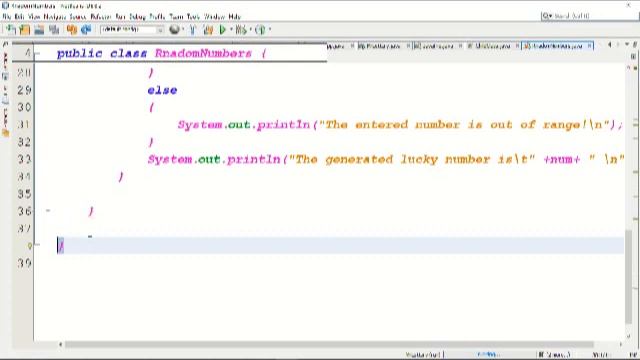Click the New Project toolbar icon

[24, 29]
